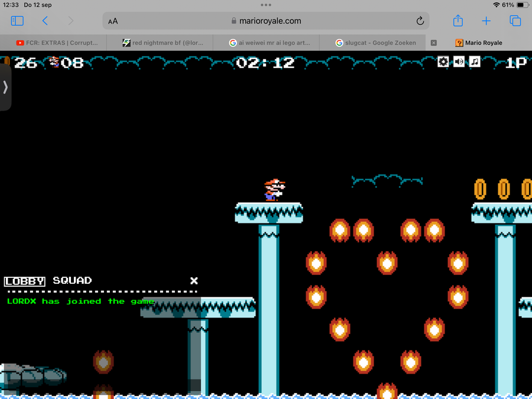Expand the slide-over side handle
Image resolution: width=532 pixels, height=399 pixels.
tap(5, 87)
